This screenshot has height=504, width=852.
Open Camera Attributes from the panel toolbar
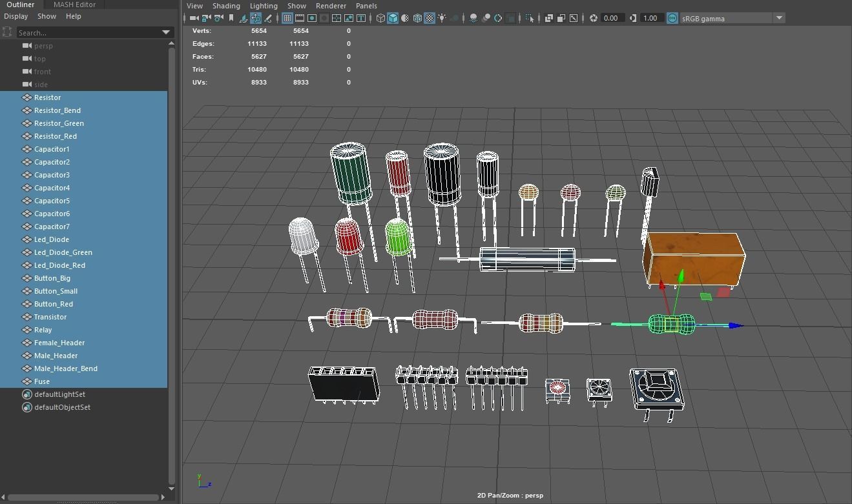[x=218, y=18]
